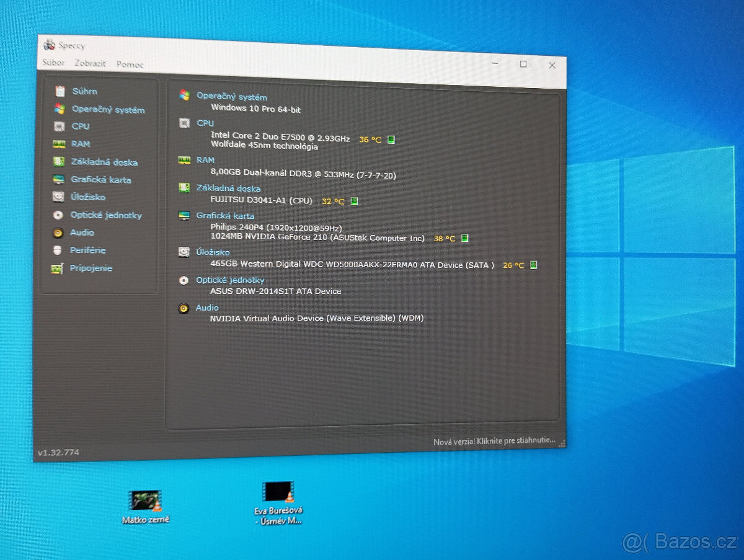Open the Súhrn section in sidebar
Viewport: 744px width, 560px height.
(84, 91)
